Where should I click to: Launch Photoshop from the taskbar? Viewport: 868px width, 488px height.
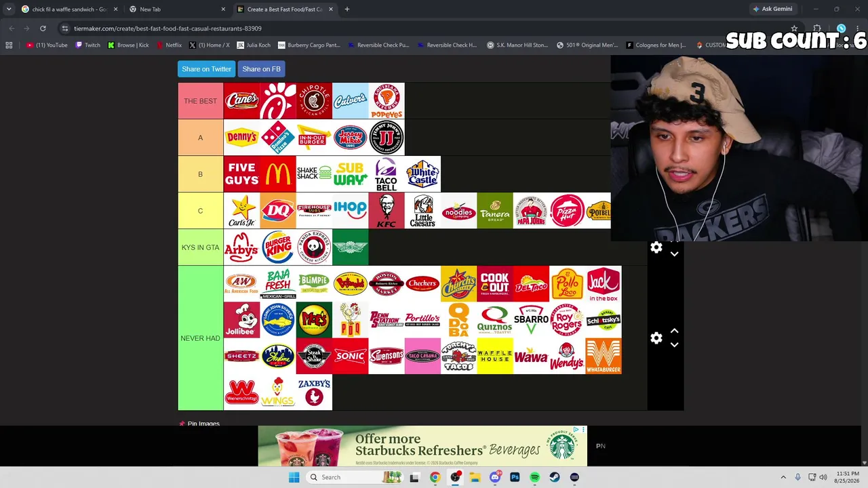515,477
